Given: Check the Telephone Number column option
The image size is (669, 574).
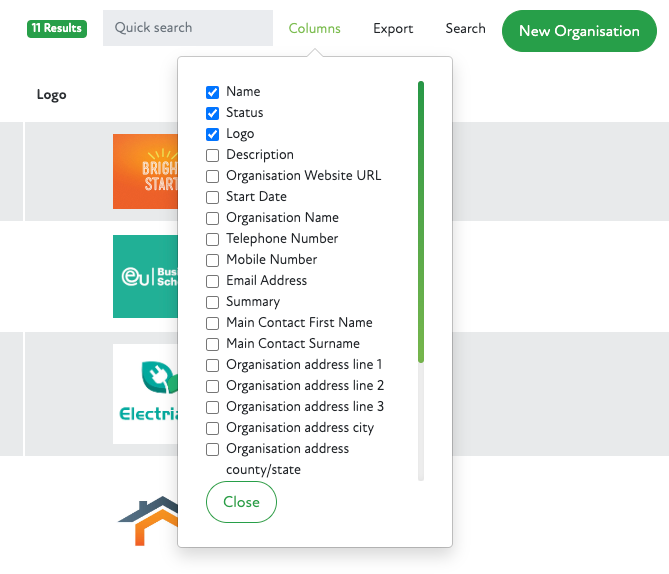Looking at the screenshot, I should click(x=213, y=239).
